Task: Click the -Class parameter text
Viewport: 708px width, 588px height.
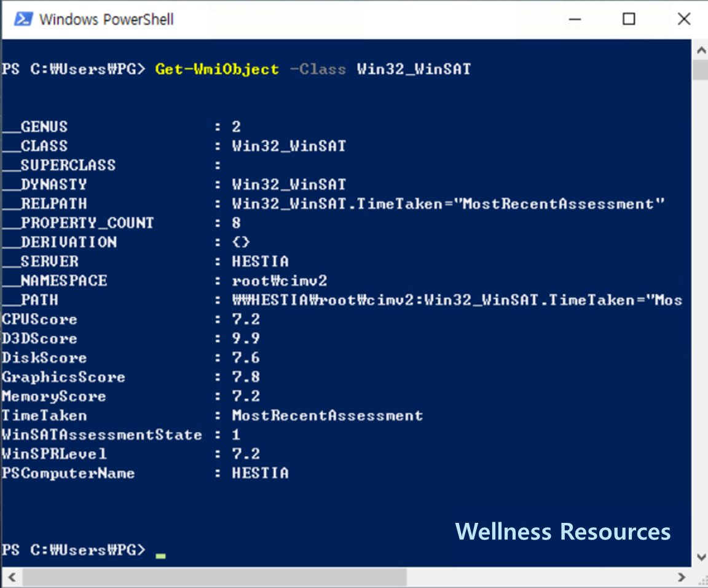Action: click(317, 69)
